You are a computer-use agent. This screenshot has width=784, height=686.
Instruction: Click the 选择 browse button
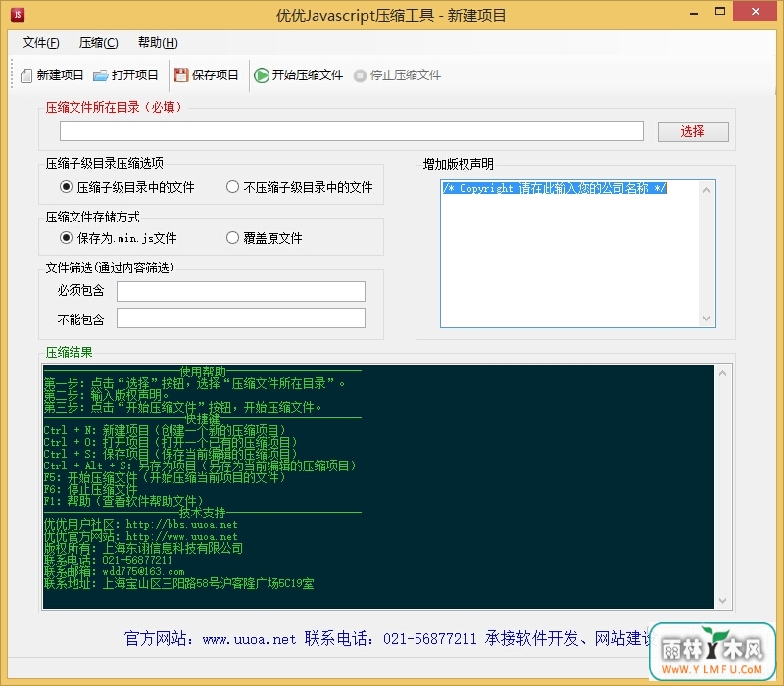[693, 131]
